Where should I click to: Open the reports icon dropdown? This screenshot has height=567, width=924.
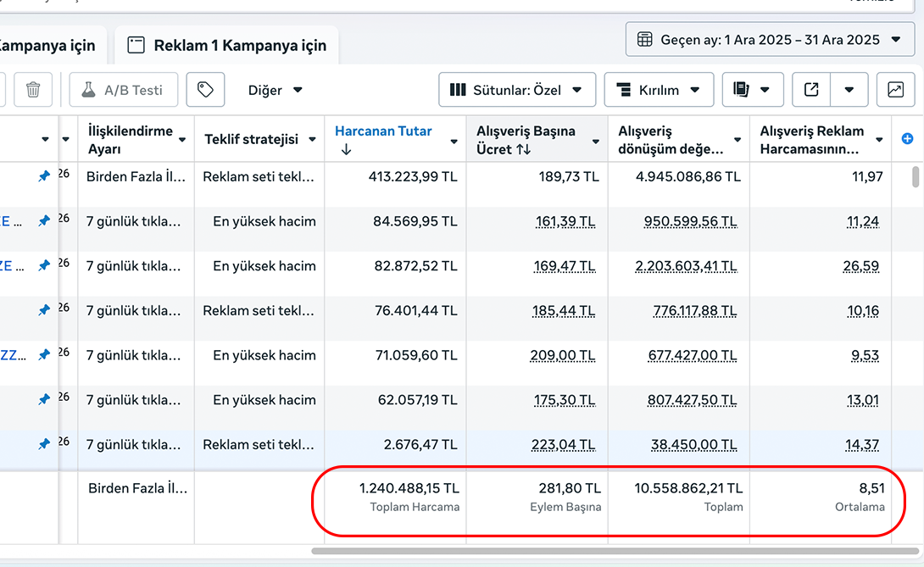tap(752, 90)
